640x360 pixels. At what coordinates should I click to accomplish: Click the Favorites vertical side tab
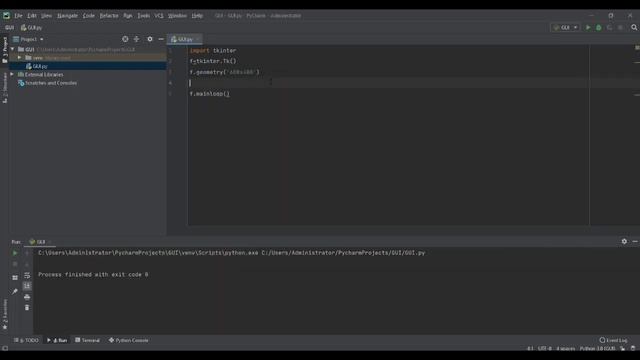(x=5, y=314)
